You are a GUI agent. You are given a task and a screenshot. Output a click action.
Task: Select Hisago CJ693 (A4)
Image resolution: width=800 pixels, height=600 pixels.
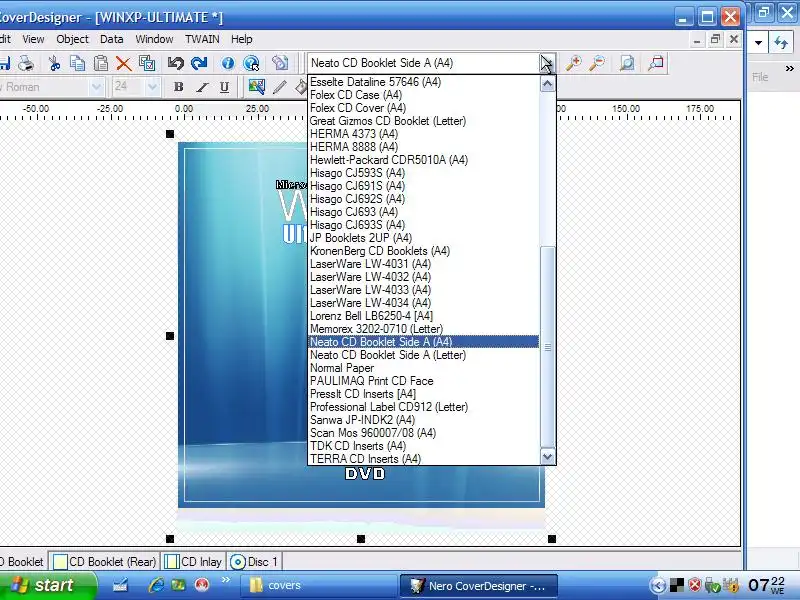(354, 212)
